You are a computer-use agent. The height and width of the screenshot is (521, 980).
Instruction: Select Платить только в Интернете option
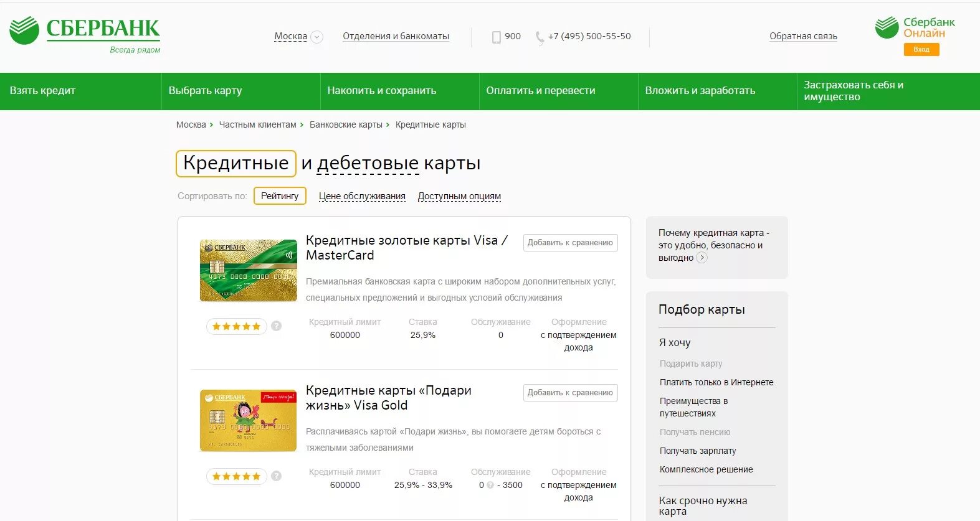[716, 382]
